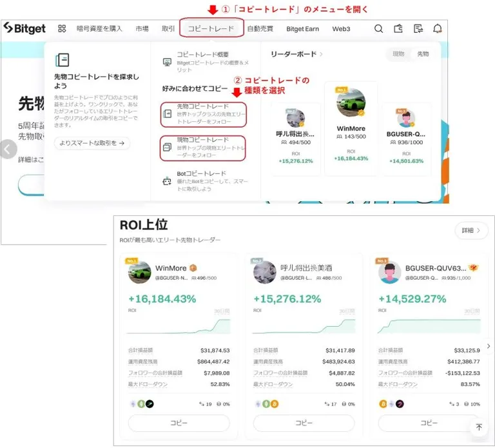Click the Bitget logo

(x=24, y=28)
